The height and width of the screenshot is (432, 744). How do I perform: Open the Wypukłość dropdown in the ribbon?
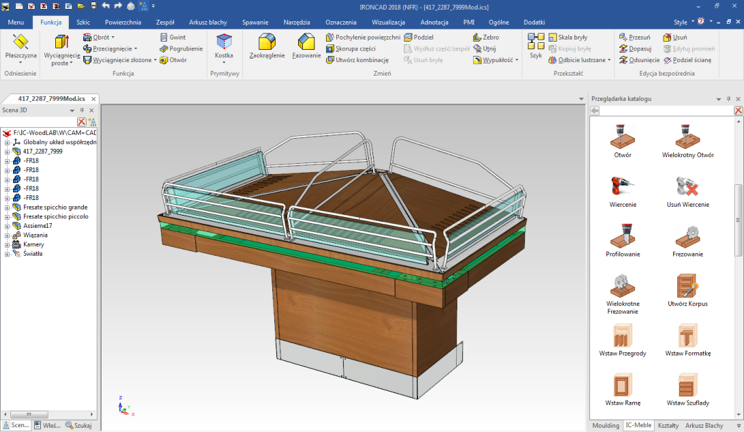[x=517, y=60]
